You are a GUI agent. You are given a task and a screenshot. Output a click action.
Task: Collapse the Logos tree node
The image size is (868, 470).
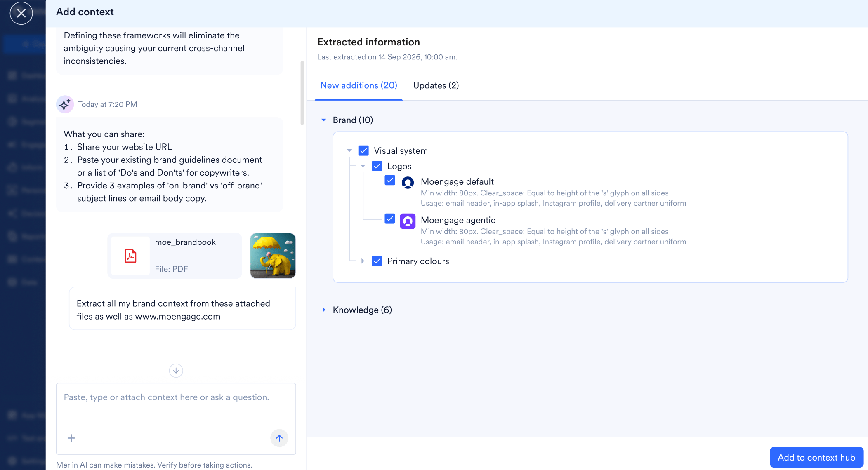363,166
